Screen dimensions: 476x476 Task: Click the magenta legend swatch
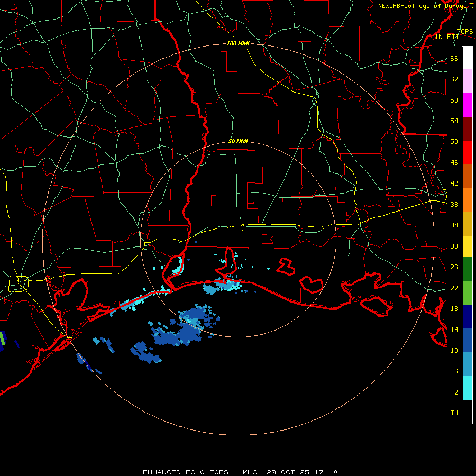467,105
